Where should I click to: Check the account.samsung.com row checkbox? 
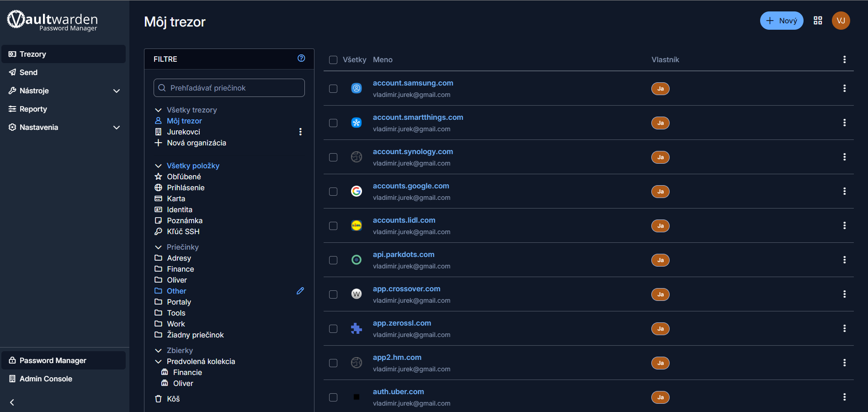point(333,89)
